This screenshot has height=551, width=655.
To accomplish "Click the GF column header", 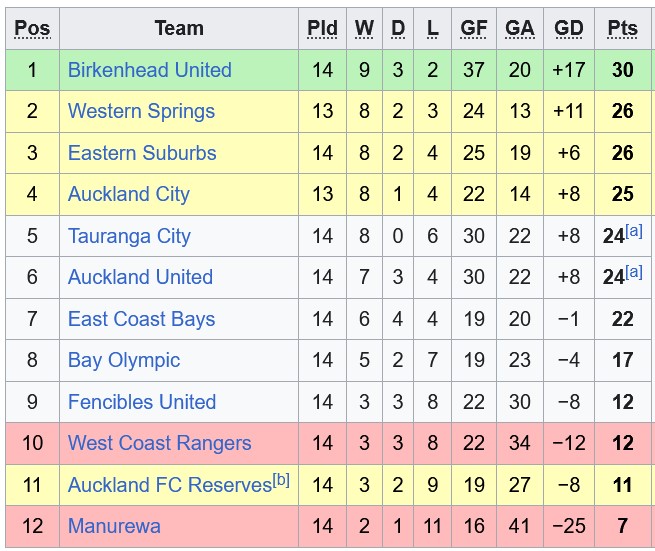I will point(473,28).
